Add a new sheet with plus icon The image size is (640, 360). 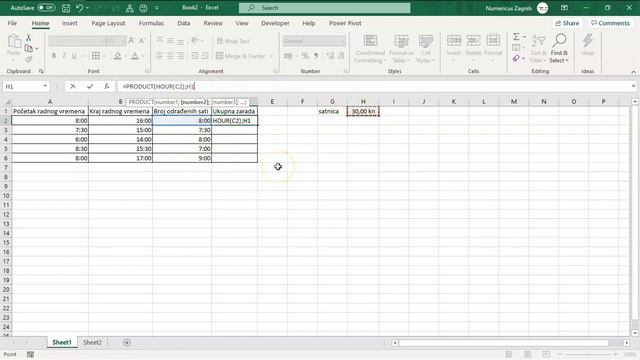click(x=127, y=342)
